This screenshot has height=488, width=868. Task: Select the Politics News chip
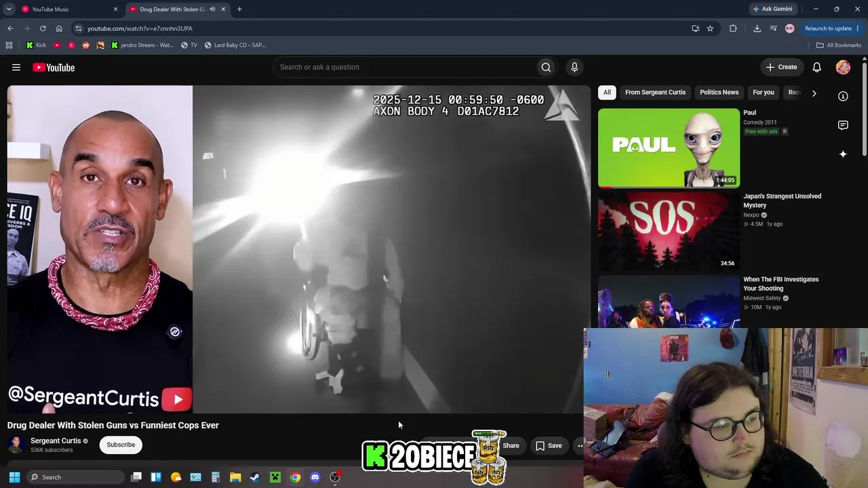[x=719, y=92]
